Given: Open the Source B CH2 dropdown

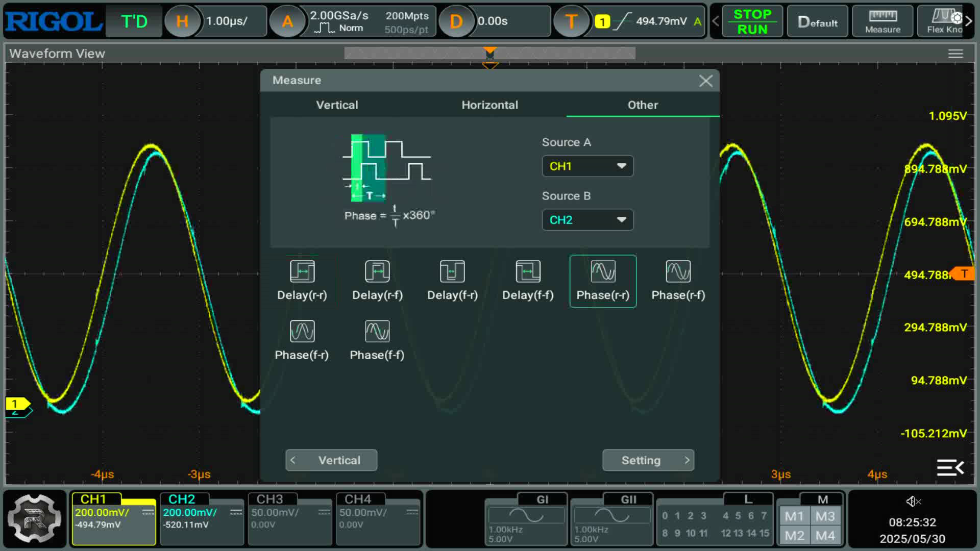Looking at the screenshot, I should point(587,220).
